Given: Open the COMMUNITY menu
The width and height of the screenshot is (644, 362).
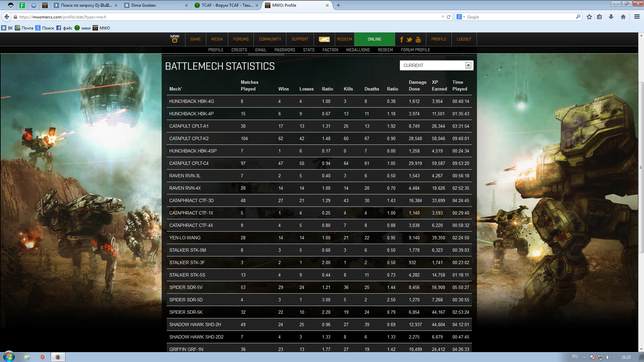Looking at the screenshot, I should 270,39.
